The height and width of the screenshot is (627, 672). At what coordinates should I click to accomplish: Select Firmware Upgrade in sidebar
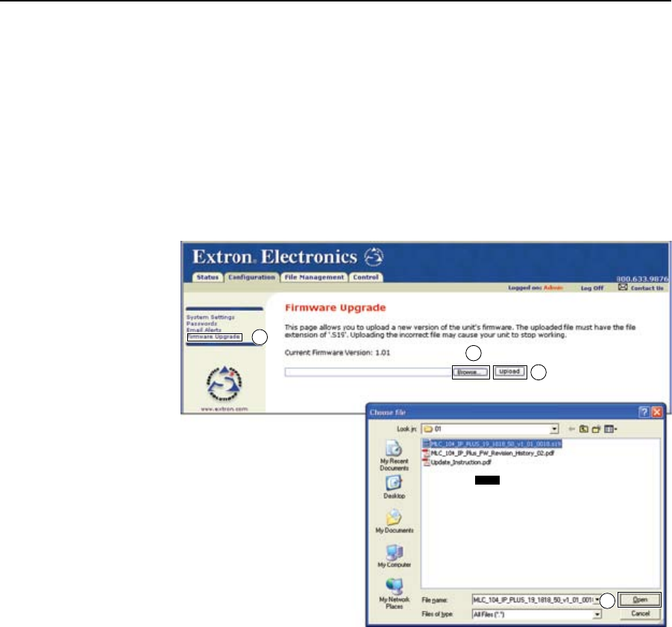(214, 337)
